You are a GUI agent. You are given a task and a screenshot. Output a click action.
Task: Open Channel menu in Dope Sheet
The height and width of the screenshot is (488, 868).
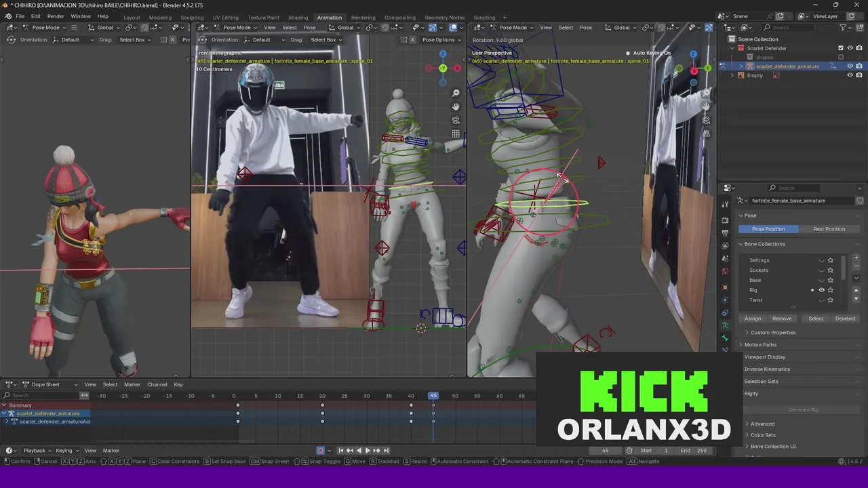(157, 384)
